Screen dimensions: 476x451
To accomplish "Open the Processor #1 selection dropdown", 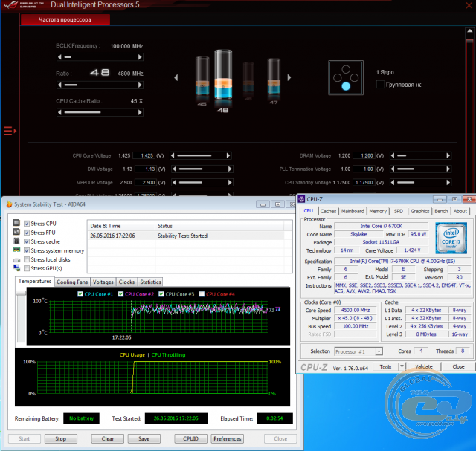I will coord(358,351).
